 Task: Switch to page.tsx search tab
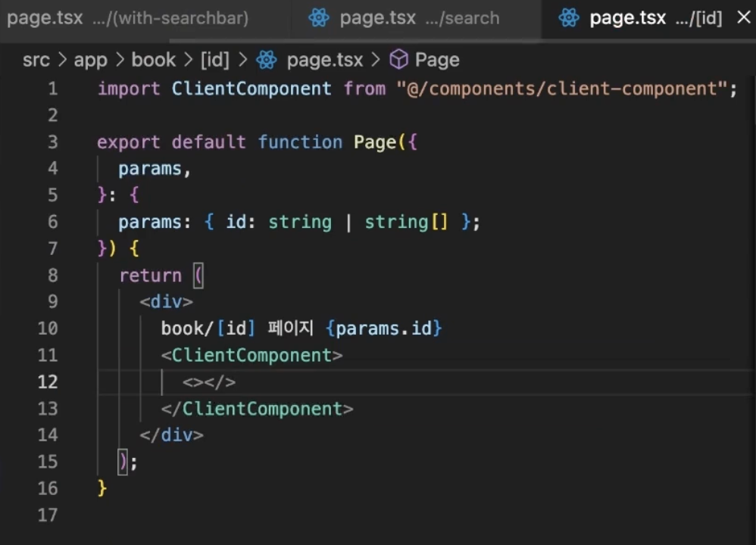point(416,18)
